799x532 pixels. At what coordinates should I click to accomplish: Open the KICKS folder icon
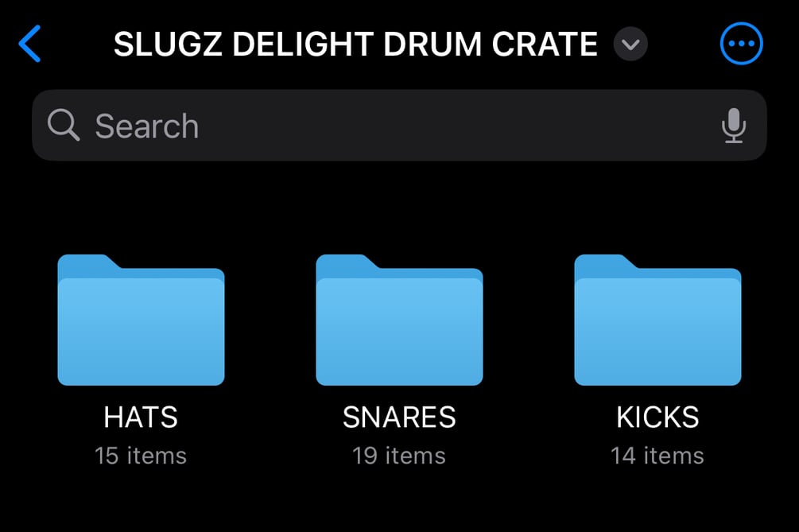click(657, 320)
